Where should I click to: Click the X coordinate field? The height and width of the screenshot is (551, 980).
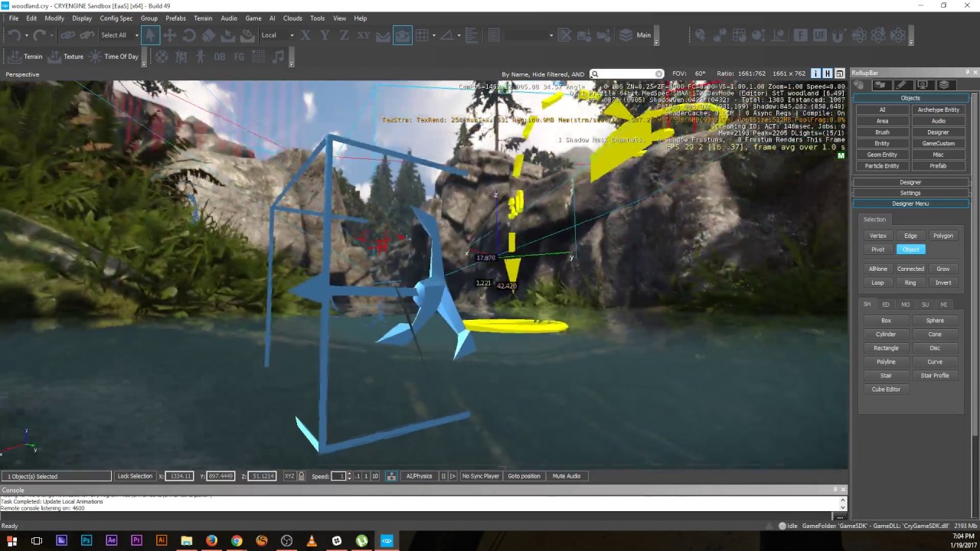coord(178,476)
